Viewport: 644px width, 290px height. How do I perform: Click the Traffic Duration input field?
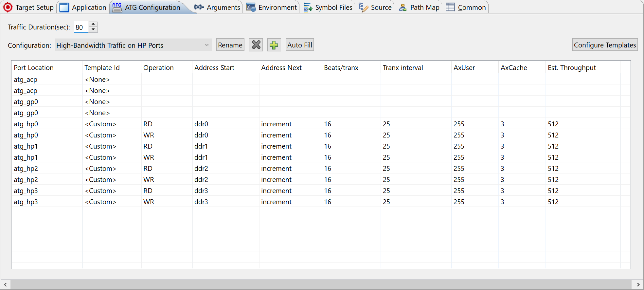[x=80, y=27]
